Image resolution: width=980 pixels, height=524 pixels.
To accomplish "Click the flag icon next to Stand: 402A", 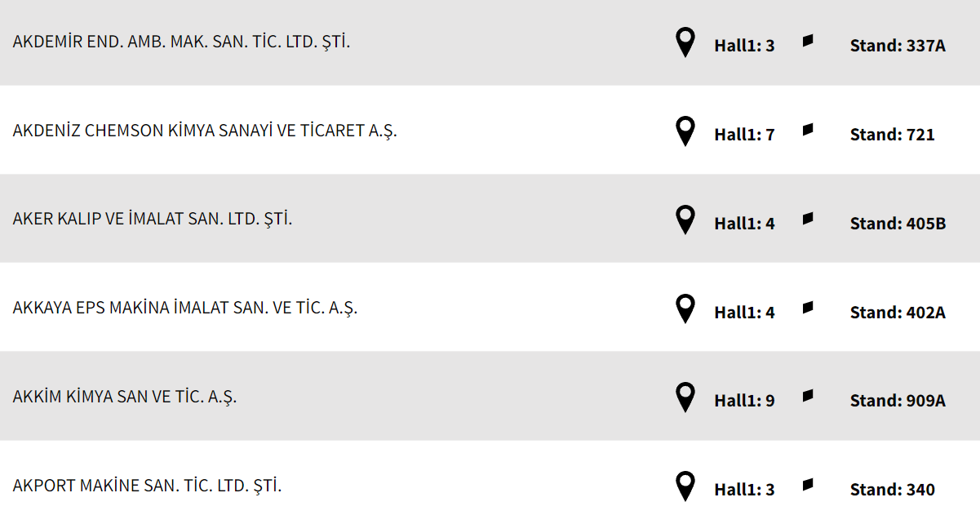I will click(x=808, y=308).
